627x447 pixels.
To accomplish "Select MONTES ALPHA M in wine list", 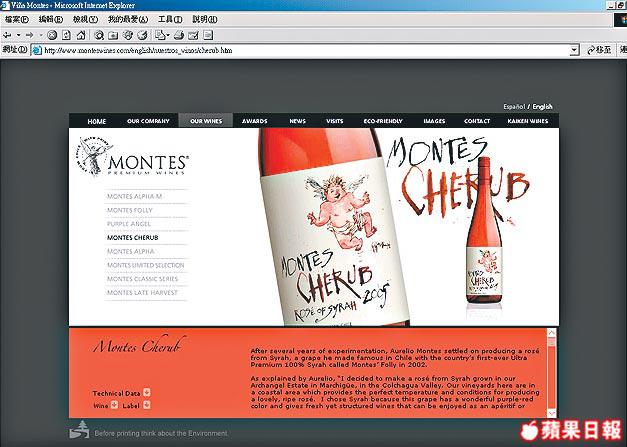I will [135, 196].
